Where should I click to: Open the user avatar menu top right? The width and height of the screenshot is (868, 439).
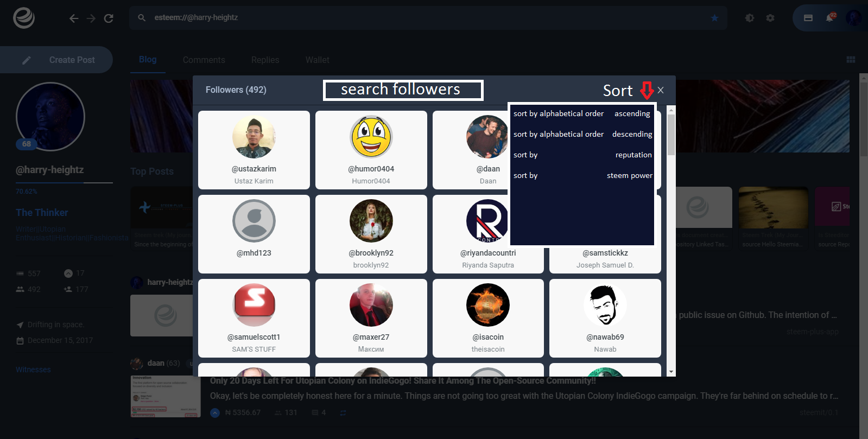click(853, 18)
